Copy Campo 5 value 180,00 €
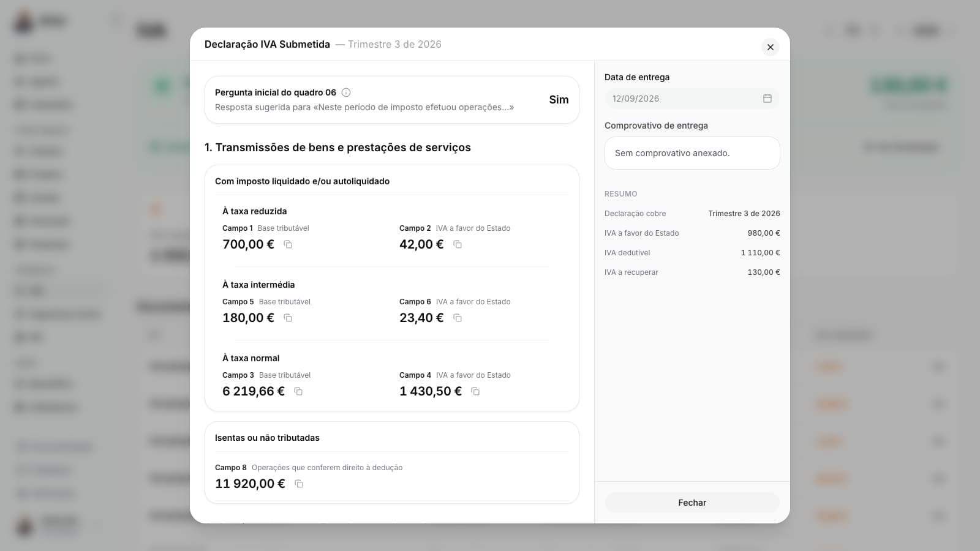980x551 pixels. (288, 318)
